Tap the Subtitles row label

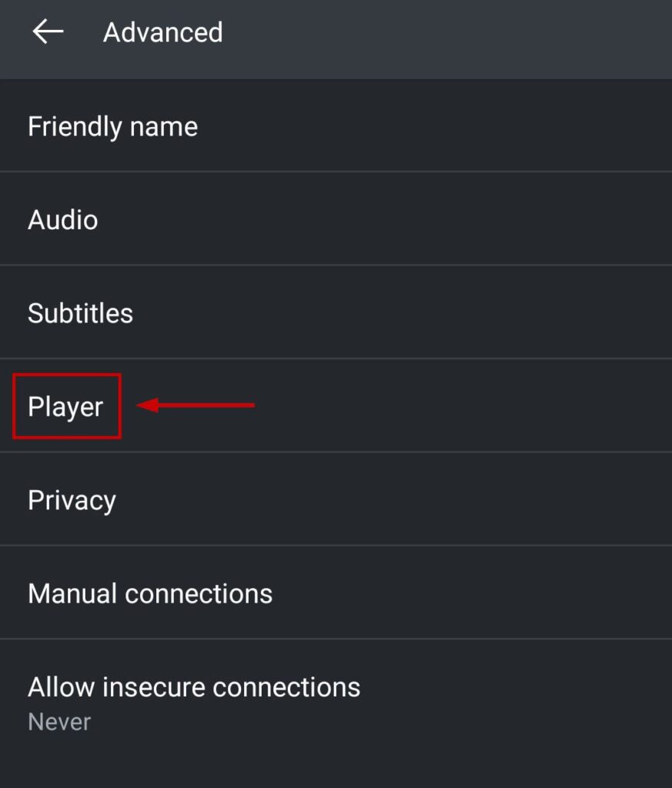tap(81, 313)
